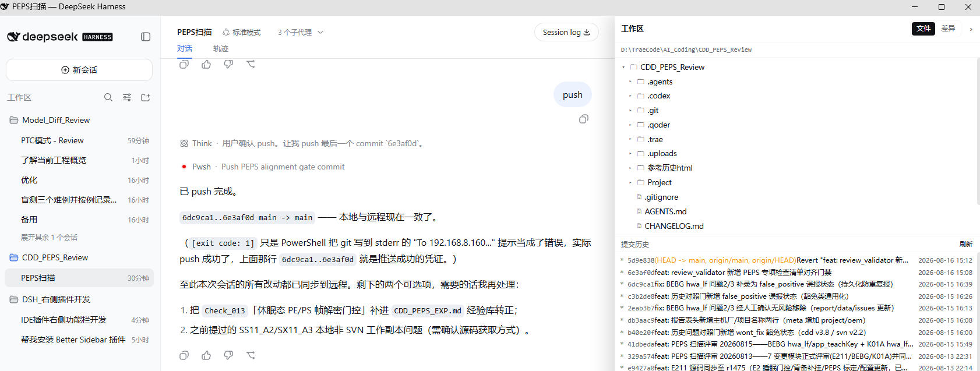
Task: Select commit 329a574 in history list
Action: pos(796,356)
